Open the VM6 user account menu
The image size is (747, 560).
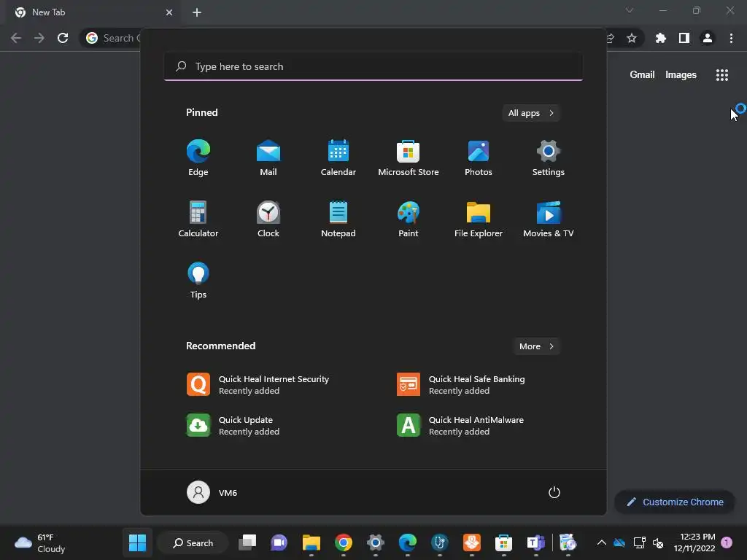point(212,492)
